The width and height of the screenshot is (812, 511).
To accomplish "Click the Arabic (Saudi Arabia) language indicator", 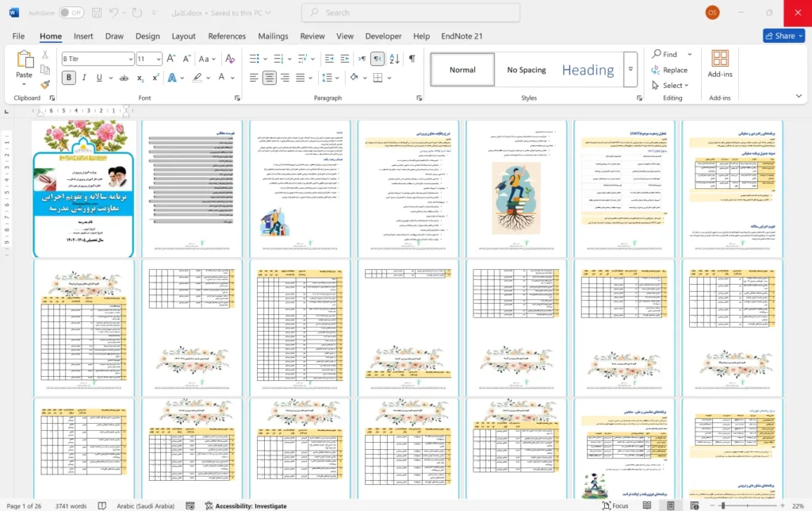I will (x=146, y=505).
